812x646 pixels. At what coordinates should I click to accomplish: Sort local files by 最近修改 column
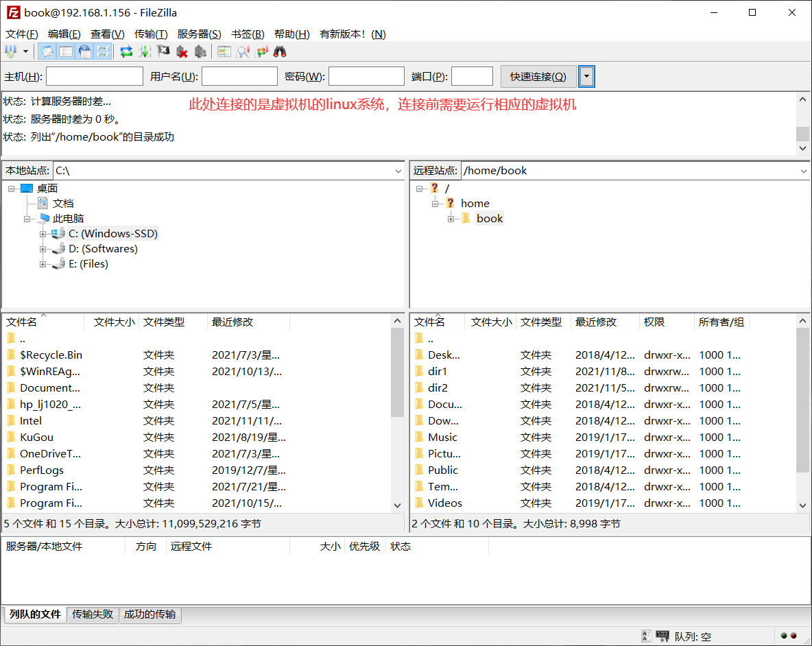248,322
